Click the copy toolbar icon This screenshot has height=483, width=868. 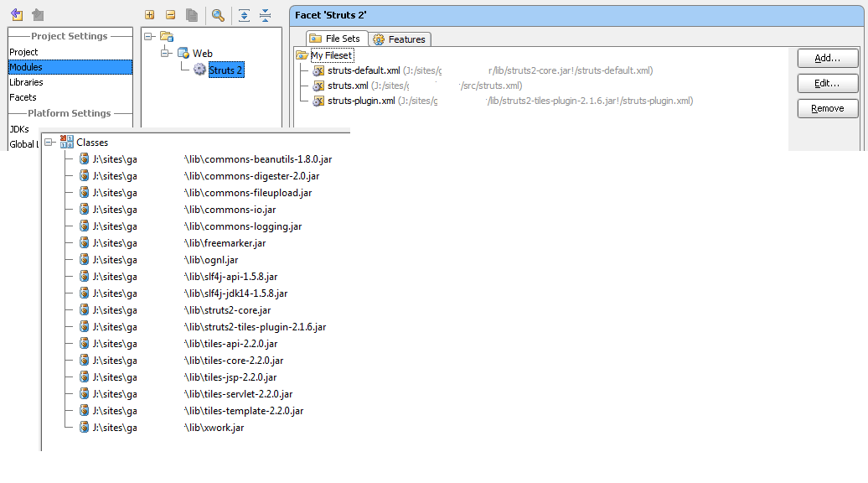(192, 15)
